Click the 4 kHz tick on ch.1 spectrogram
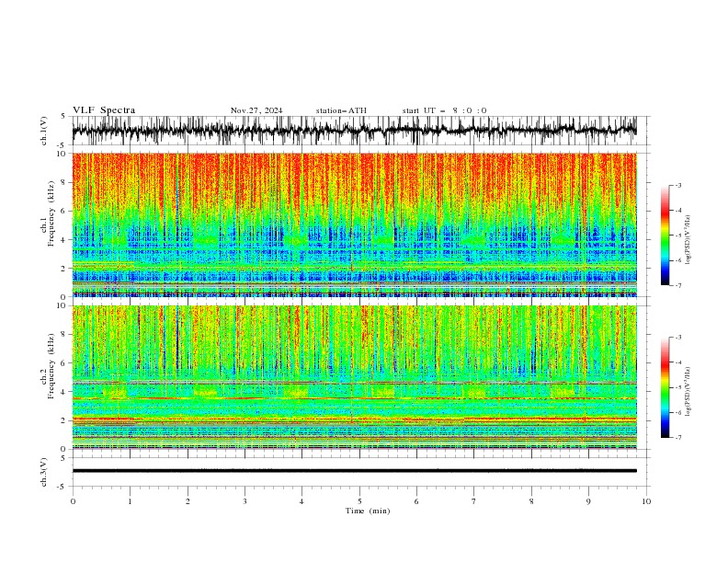Viewport: 728px width, 563px height. (64, 240)
